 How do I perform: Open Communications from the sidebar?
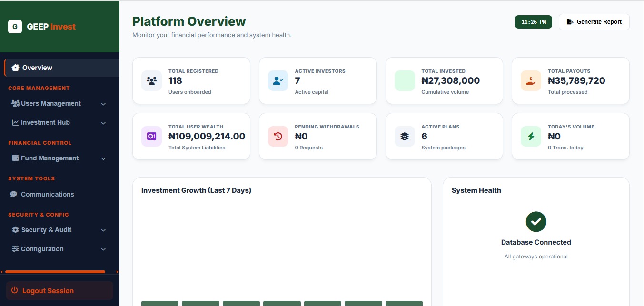point(47,194)
